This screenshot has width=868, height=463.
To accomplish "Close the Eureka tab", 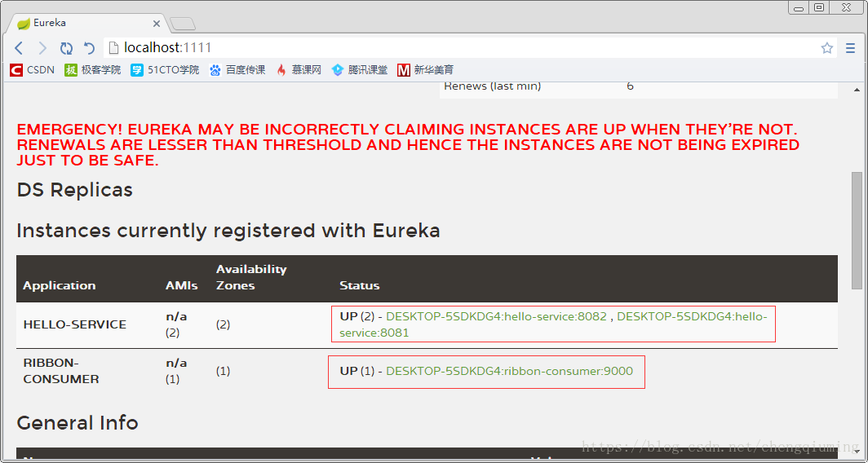I will coord(157,24).
